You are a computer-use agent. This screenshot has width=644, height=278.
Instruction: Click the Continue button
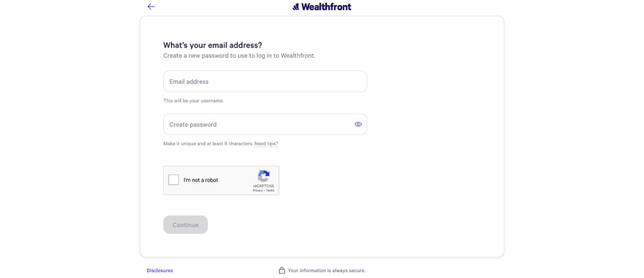185,224
